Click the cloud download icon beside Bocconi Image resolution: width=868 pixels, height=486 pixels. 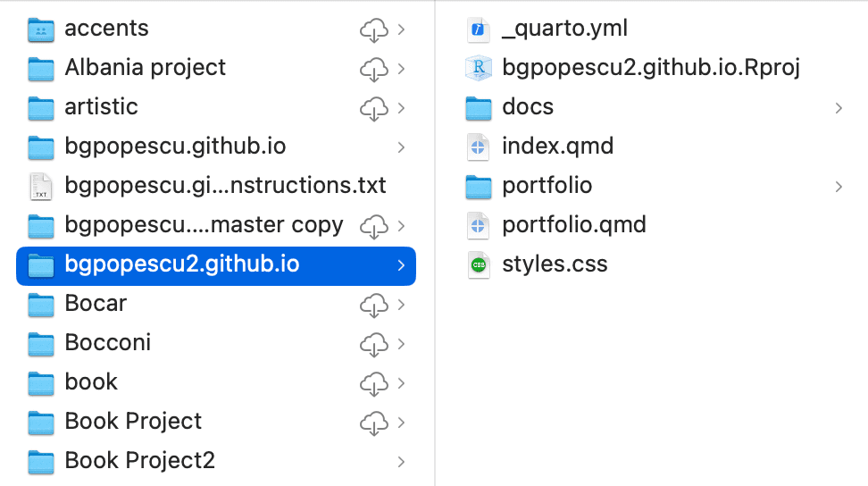(x=373, y=344)
